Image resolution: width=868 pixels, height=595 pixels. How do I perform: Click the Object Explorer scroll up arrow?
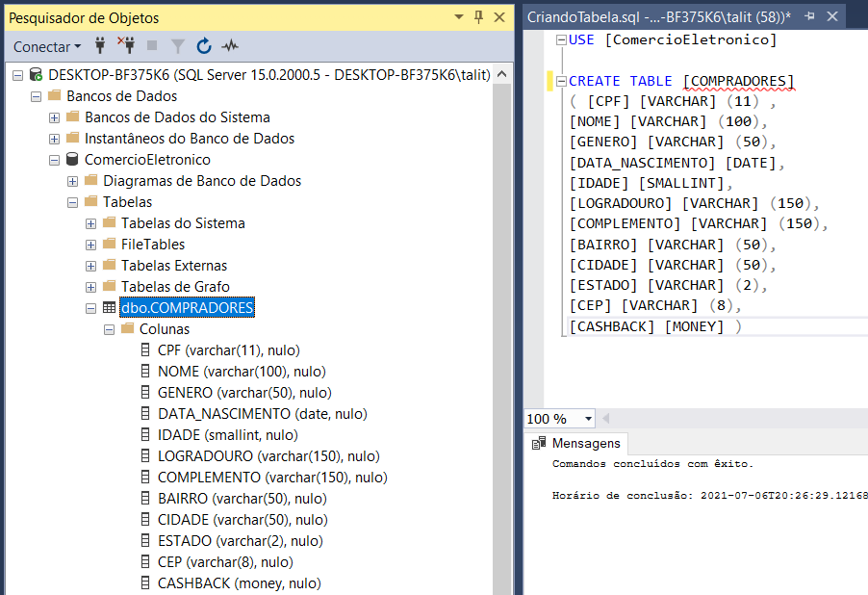[x=502, y=74]
